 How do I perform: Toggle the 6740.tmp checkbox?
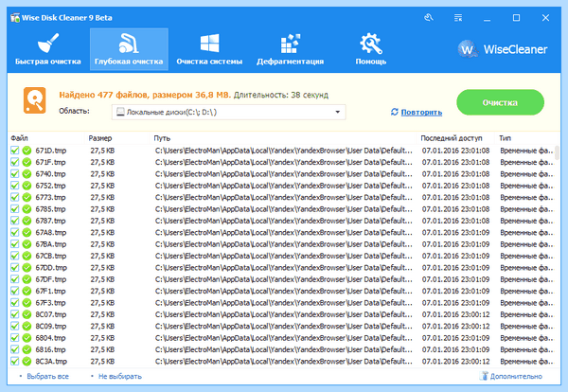coord(14,174)
